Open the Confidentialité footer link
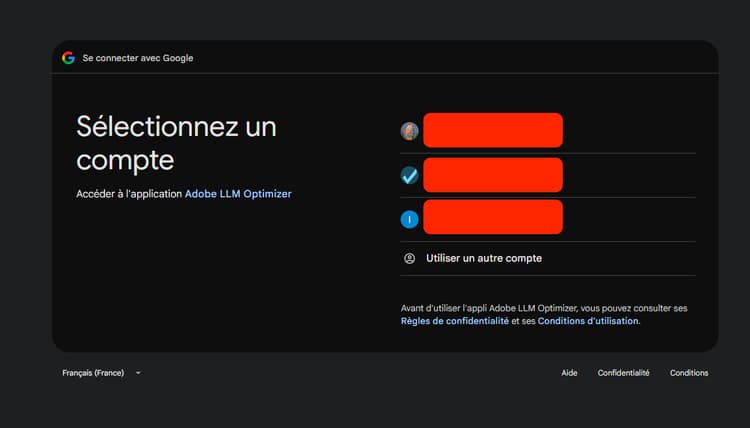The width and height of the screenshot is (750, 428). (x=623, y=373)
